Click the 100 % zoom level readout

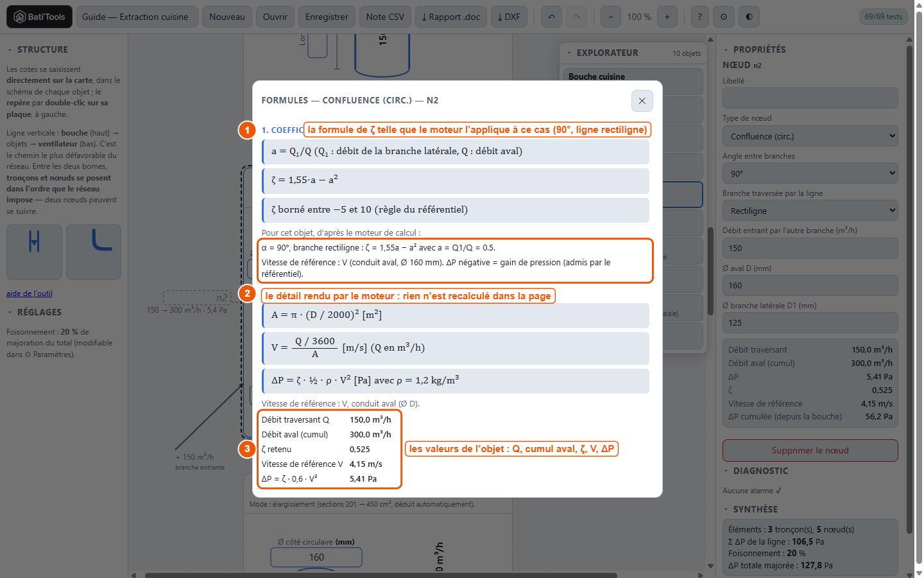(x=639, y=17)
